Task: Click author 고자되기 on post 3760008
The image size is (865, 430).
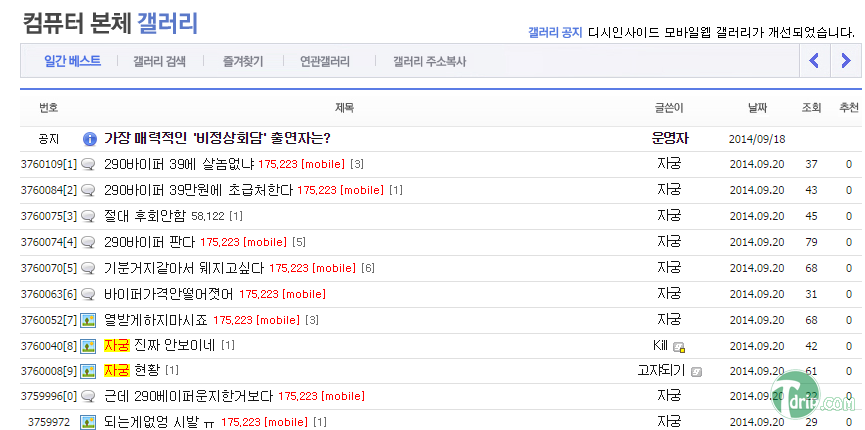Action: (661, 370)
